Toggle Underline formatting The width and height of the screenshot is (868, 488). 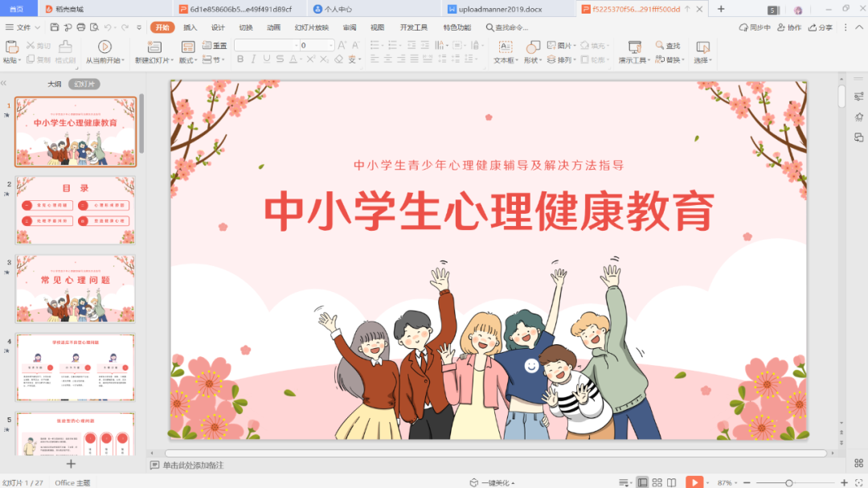pos(267,59)
